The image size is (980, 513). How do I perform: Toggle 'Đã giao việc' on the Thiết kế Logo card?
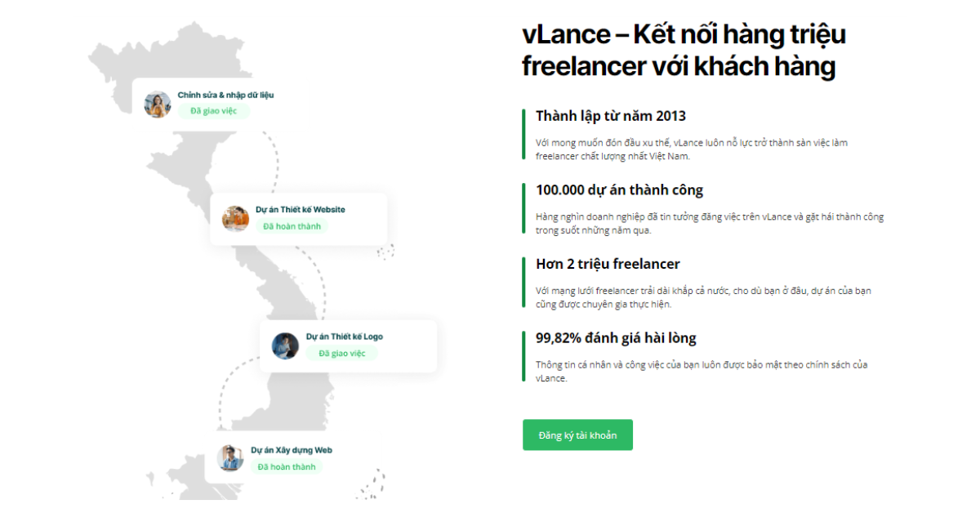341,354
